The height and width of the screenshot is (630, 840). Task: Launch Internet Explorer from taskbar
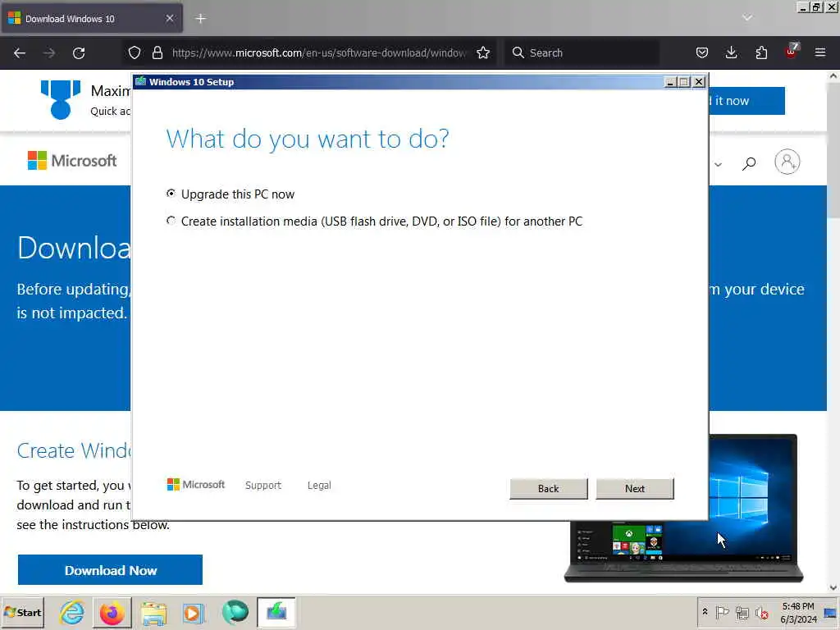72,612
